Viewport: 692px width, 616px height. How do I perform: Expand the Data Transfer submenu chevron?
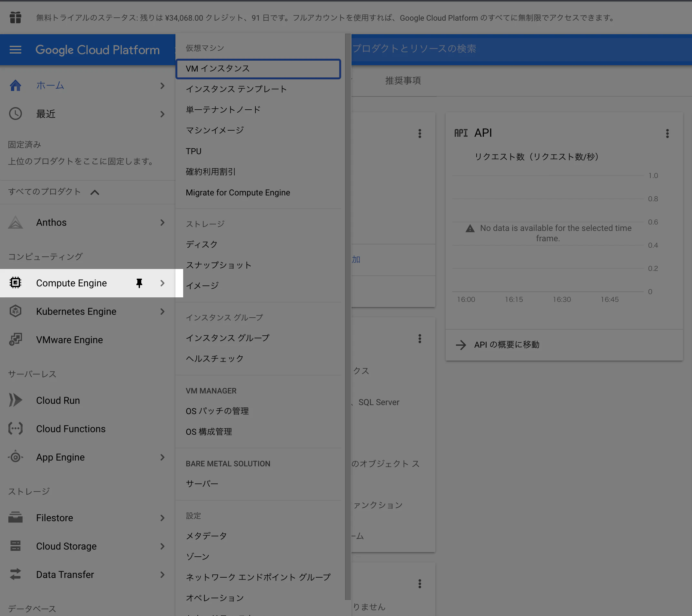coord(163,575)
